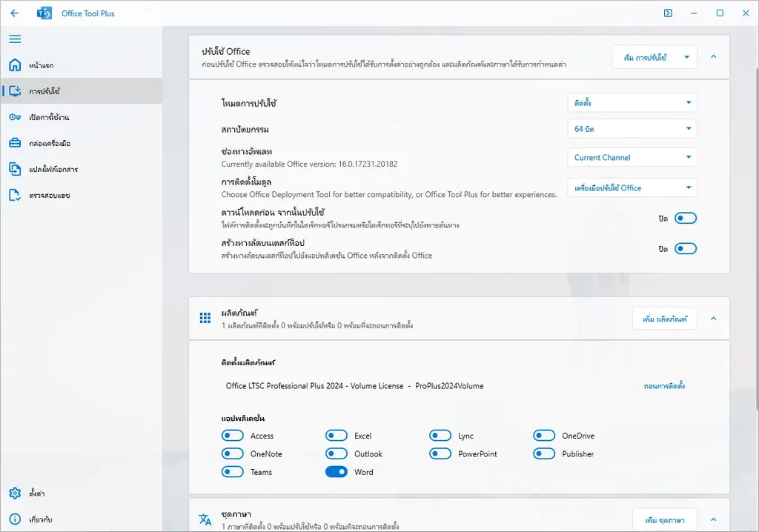Enable Teams application toggle

coord(232,472)
